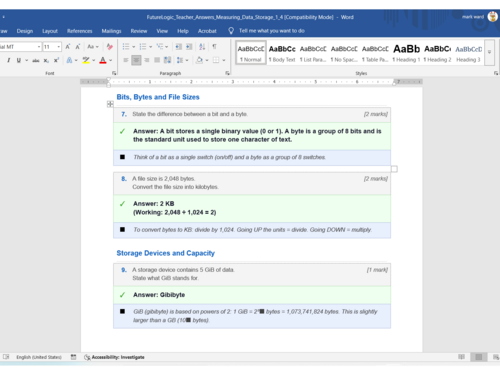Click the Decrease Indent icon
500x375 pixels.
click(179, 47)
